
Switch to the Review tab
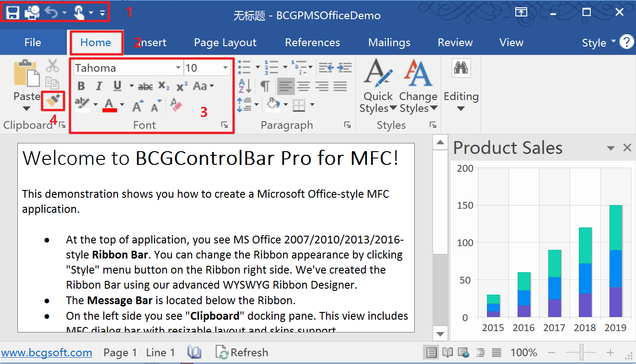pyautogui.click(x=455, y=42)
